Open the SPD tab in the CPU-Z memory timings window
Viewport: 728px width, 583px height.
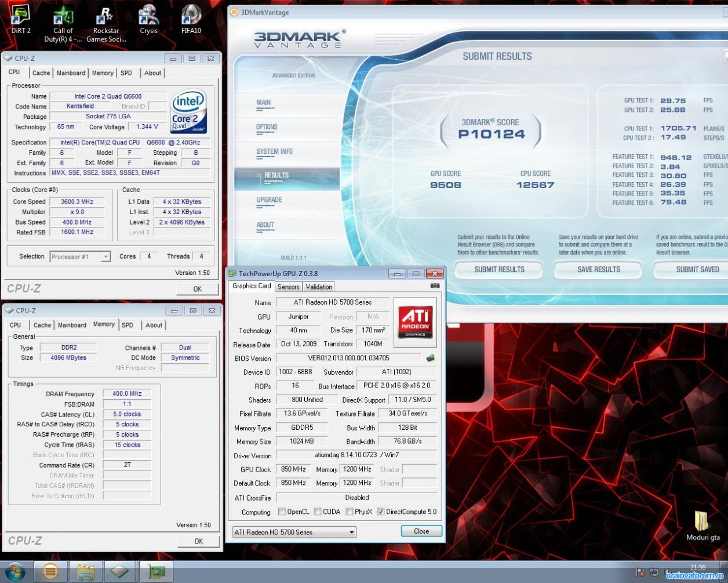(x=128, y=325)
